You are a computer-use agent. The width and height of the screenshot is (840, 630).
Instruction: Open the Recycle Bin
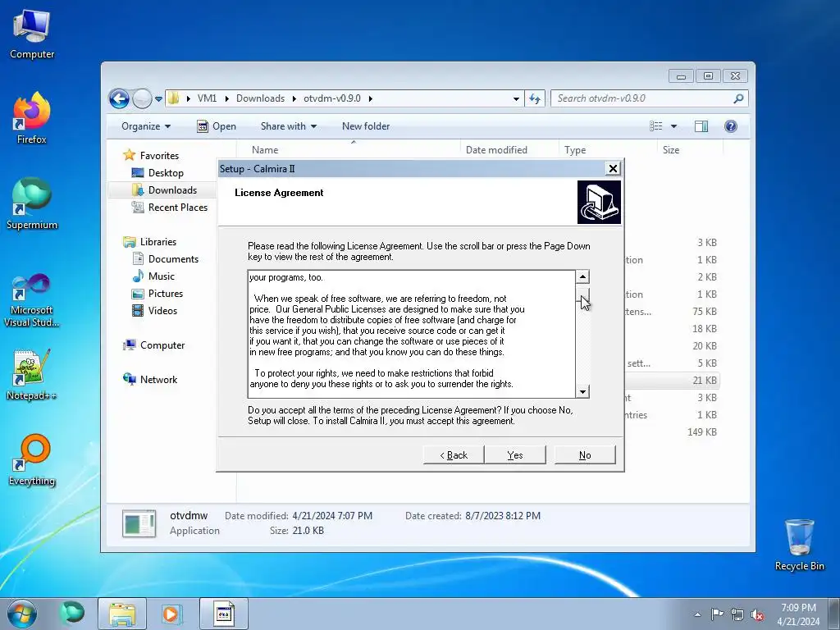799,545
